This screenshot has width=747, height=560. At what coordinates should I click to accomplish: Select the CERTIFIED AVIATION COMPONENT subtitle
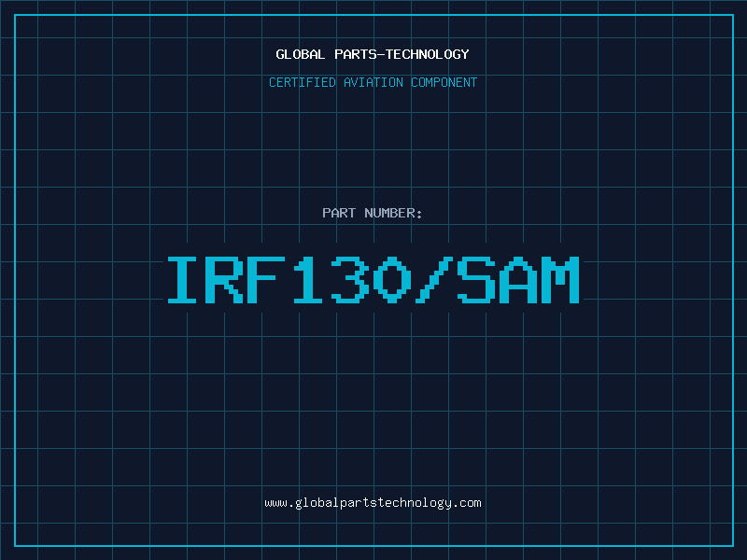(x=373, y=82)
